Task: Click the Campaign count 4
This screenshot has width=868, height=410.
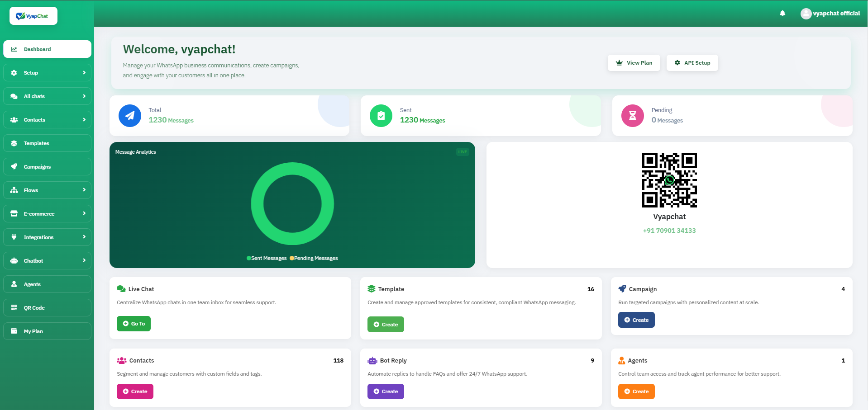Action: 843,289
